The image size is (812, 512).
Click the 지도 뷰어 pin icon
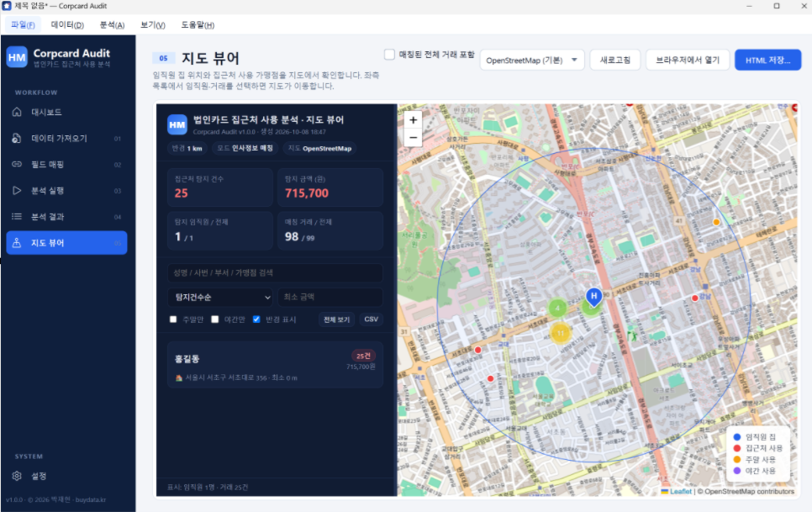coord(17,243)
